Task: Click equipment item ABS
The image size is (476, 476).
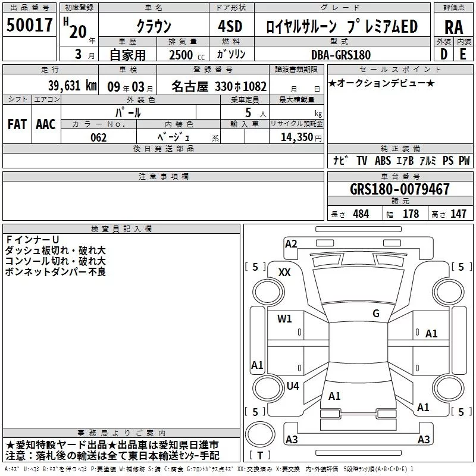Action: pos(383,161)
